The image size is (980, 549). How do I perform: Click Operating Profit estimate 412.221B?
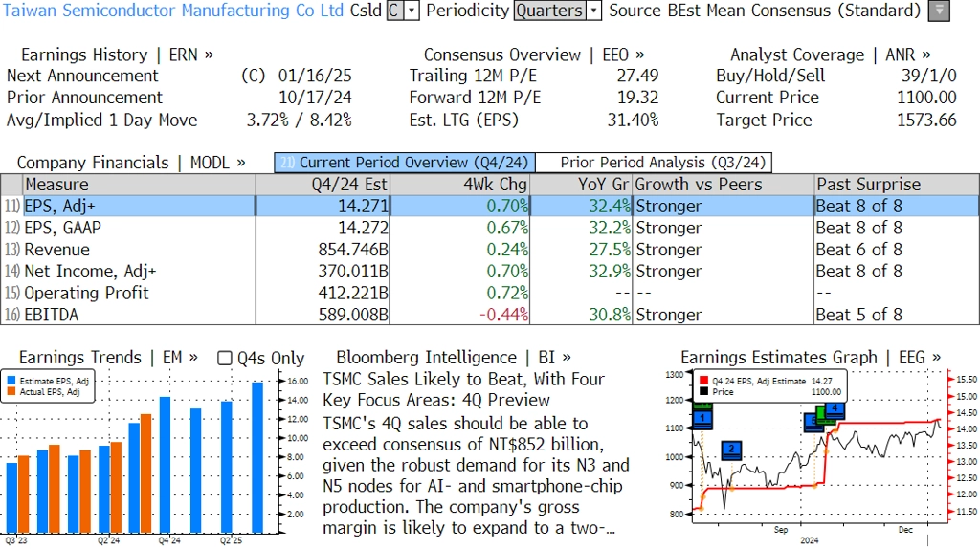[x=353, y=293]
